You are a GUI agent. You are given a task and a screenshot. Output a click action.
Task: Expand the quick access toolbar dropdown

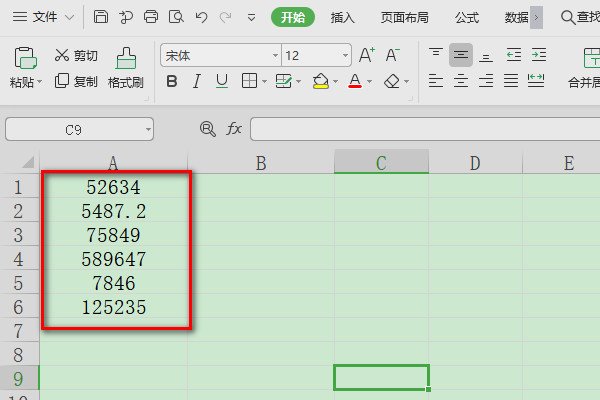pyautogui.click(x=251, y=18)
